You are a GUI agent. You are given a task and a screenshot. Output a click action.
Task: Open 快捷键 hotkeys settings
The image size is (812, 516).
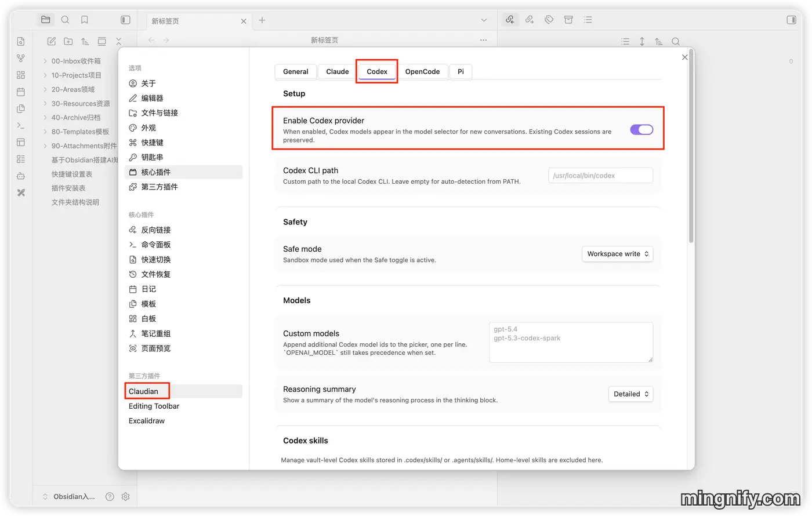coord(183,143)
